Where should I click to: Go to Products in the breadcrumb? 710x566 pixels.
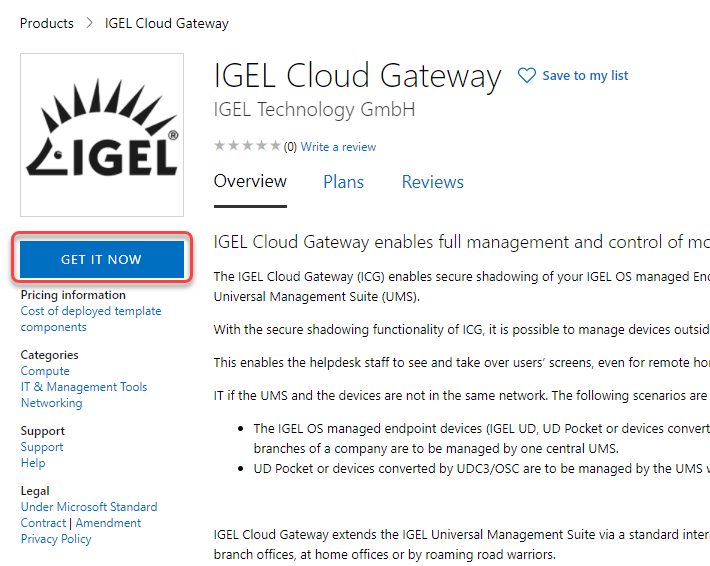pos(47,23)
